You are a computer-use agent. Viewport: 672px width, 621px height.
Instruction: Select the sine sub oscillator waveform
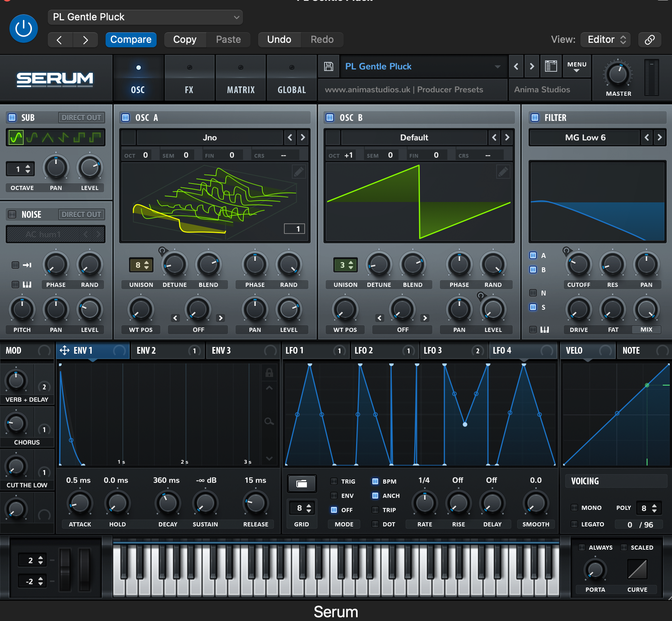[x=16, y=138]
